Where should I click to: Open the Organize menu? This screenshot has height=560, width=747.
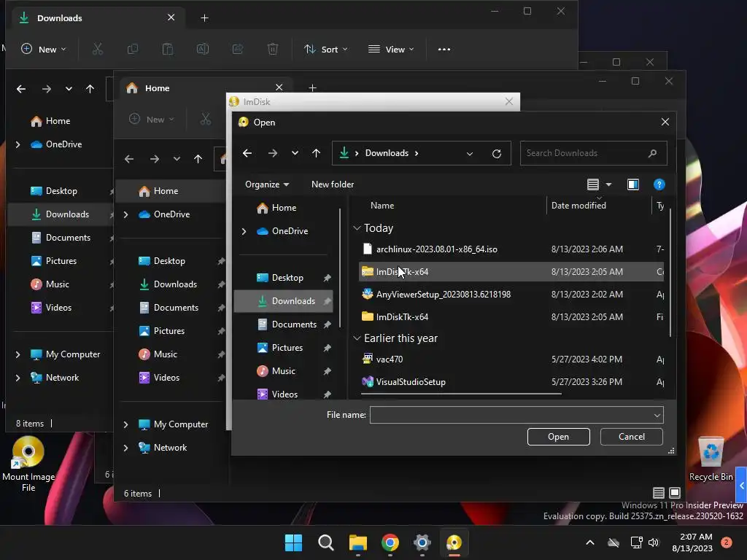[x=267, y=184]
